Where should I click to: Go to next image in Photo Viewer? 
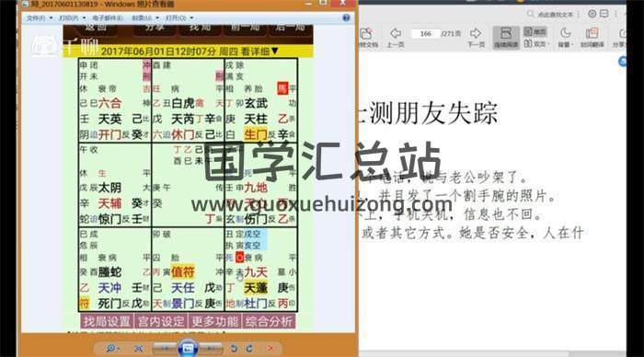pos(212,349)
